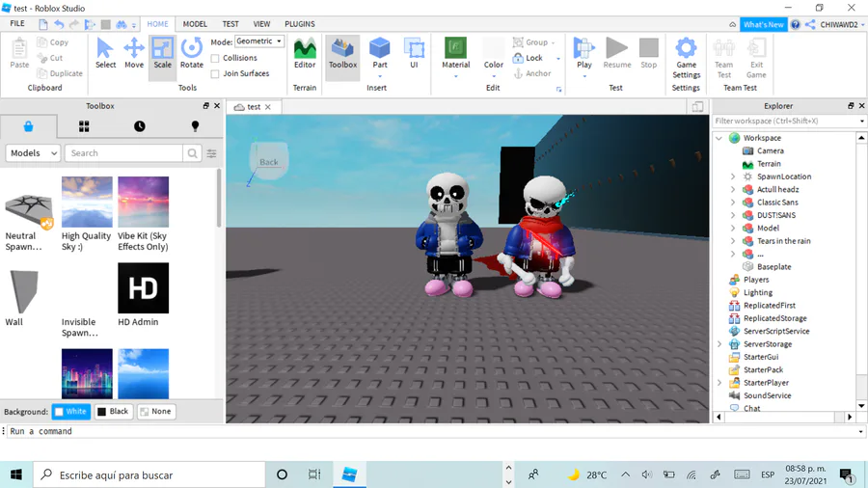
Task: Click the Resume test button
Action: click(x=616, y=54)
